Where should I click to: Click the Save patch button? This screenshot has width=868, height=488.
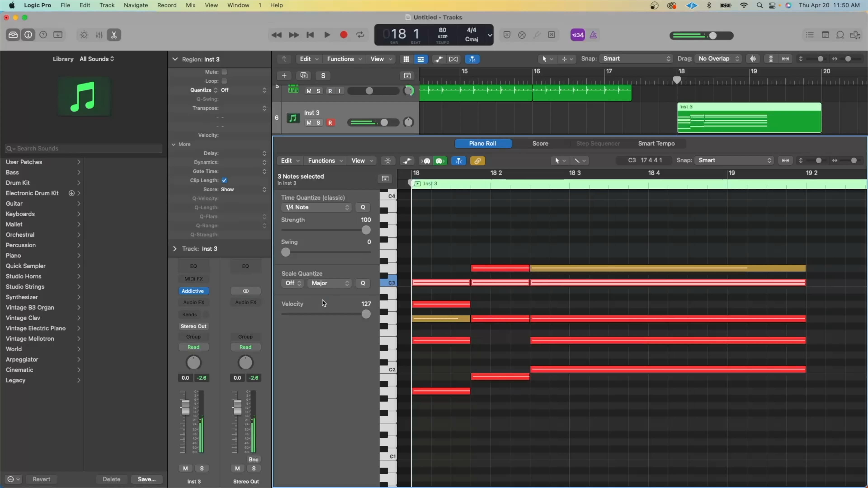coord(146,479)
